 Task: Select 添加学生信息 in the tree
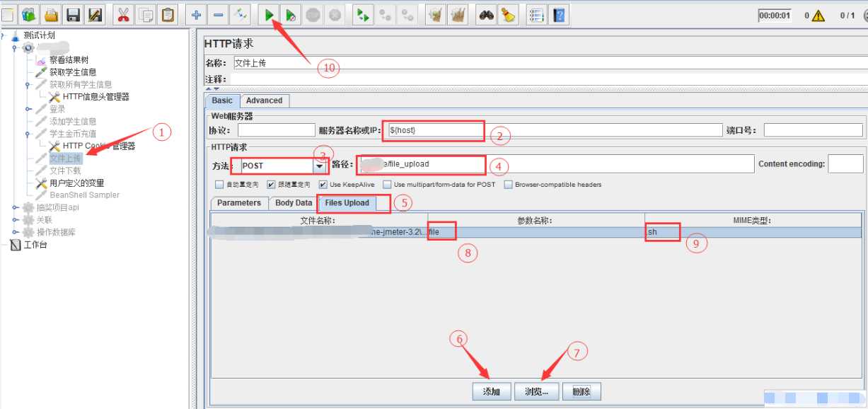73,122
